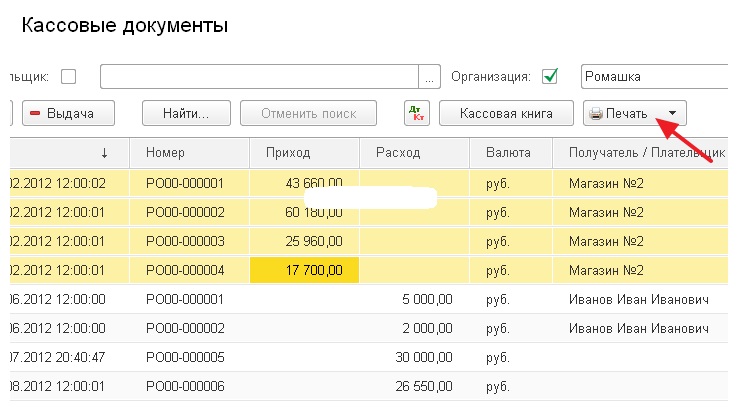
Task: Select the expense cell 26 550,00
Action: tap(414, 386)
